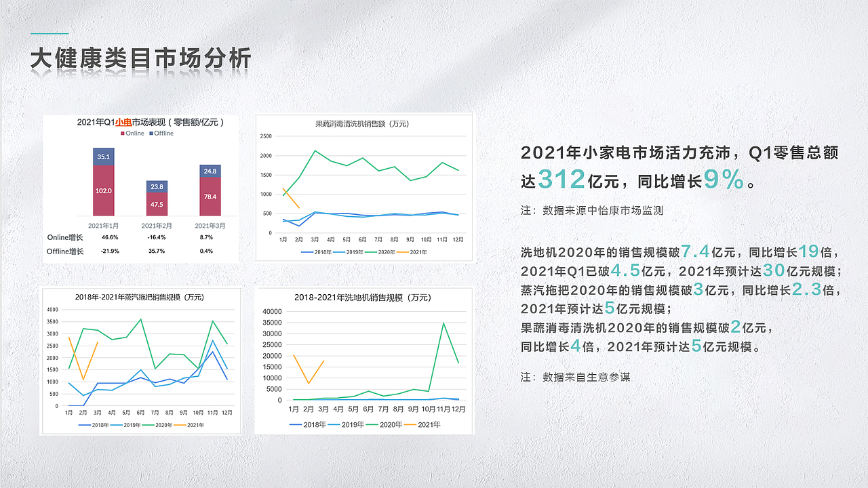Click 2020年 legend in 洗地机 chart
The height and width of the screenshot is (488, 868).
pyautogui.click(x=384, y=425)
